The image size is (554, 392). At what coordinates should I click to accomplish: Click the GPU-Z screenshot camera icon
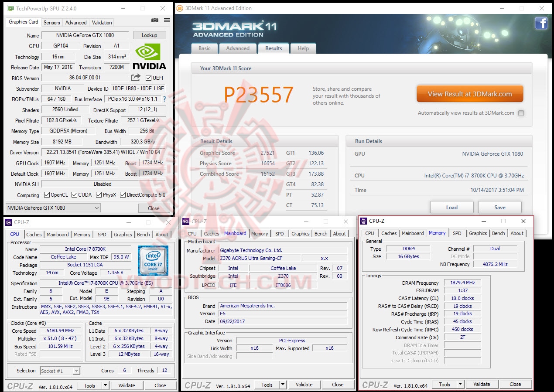[x=154, y=20]
